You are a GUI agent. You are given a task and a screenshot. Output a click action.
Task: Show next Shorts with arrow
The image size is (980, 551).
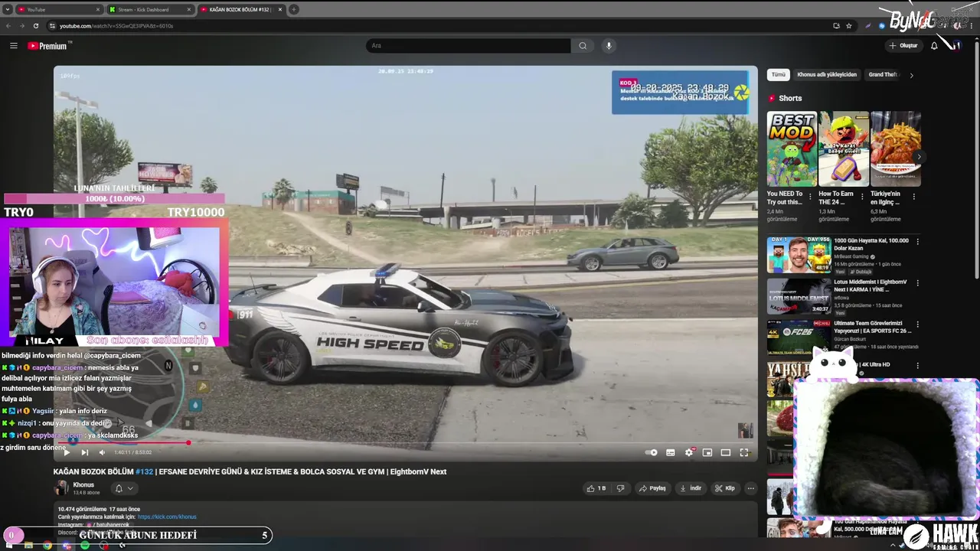click(919, 157)
